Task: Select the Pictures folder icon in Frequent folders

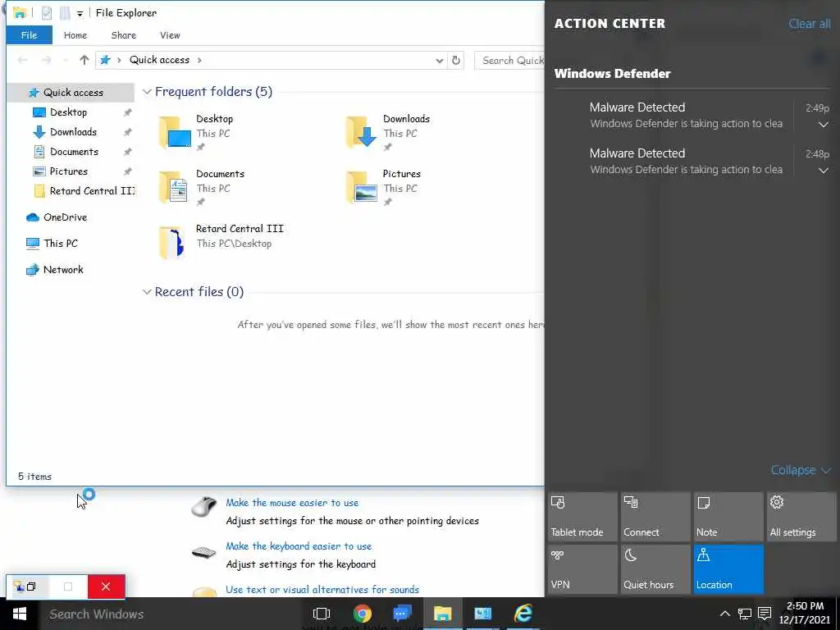Action: (x=362, y=187)
